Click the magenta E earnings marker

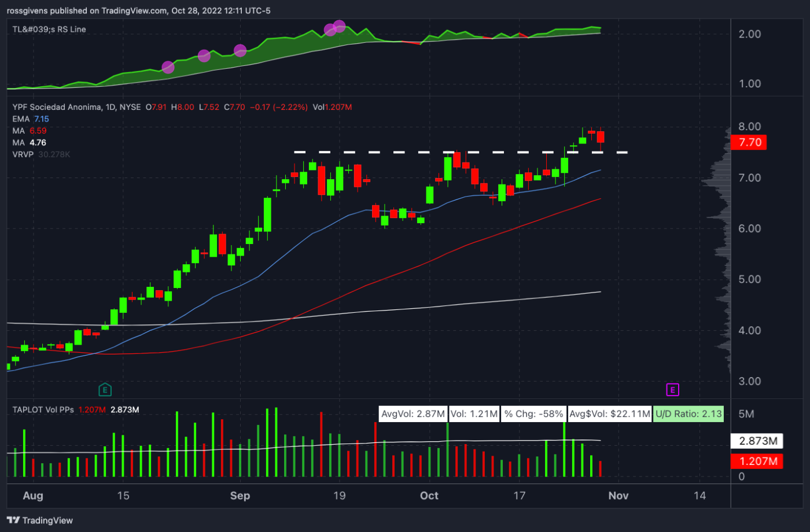click(672, 390)
